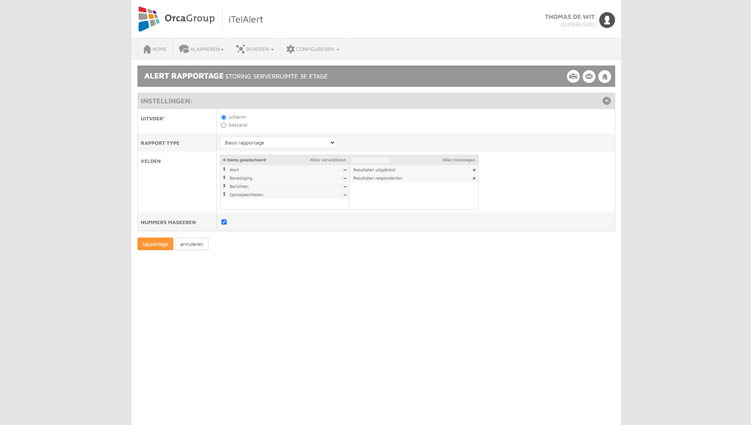Screen dimensions: 751x425
Task: Remove the Berichten field with its minus icon
Action: tap(345, 186)
